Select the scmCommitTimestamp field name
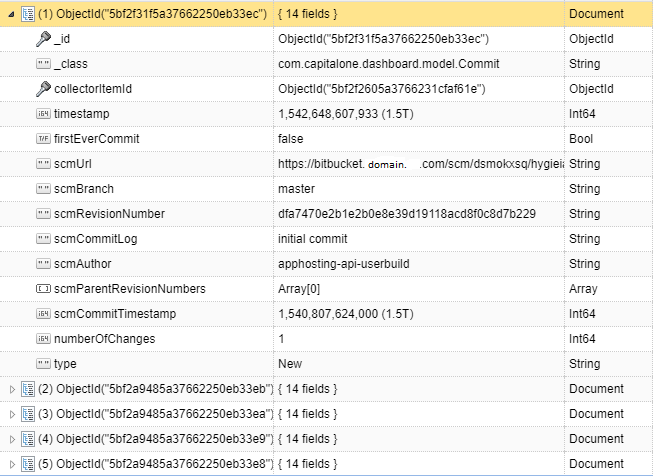Viewport: 653px width, 476px height. 115,314
